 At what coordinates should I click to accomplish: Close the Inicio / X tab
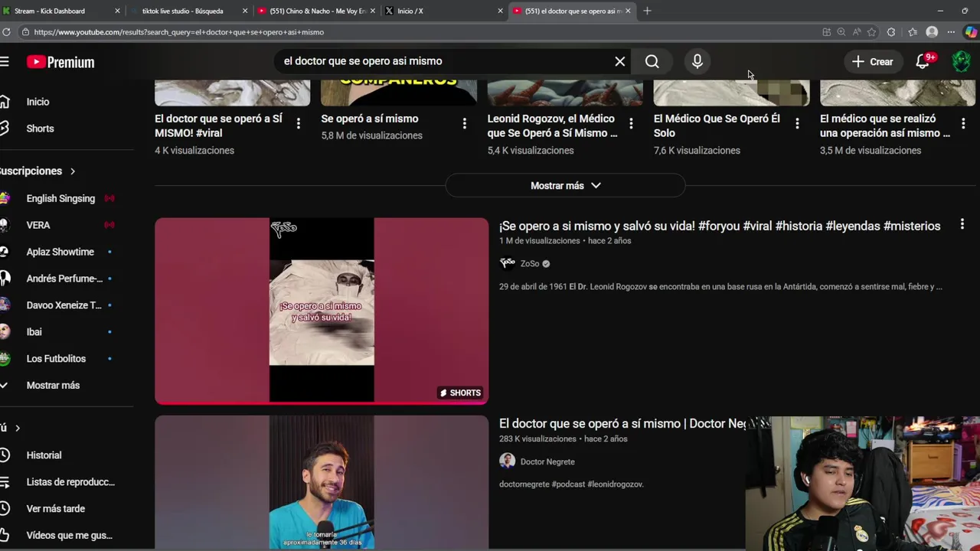tap(500, 11)
